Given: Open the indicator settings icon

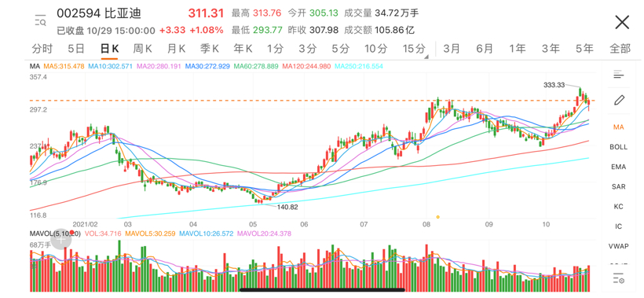Looking at the screenshot, I should (x=619, y=278).
